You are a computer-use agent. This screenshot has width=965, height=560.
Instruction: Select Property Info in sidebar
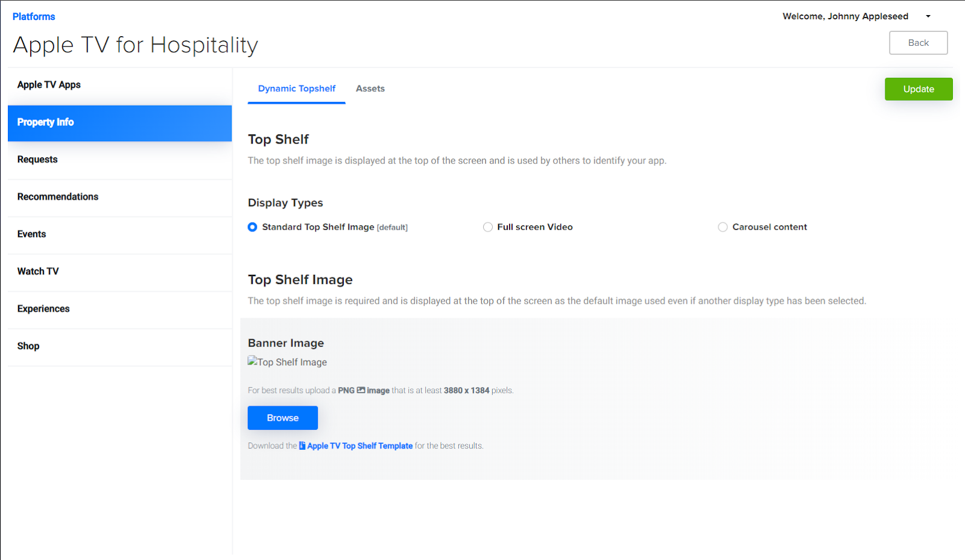pos(120,123)
